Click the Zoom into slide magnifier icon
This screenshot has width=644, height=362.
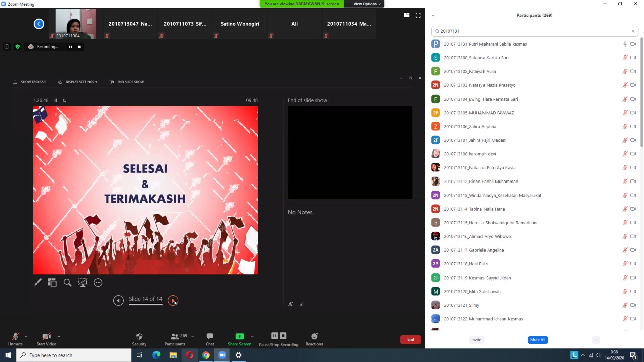tap(67, 283)
